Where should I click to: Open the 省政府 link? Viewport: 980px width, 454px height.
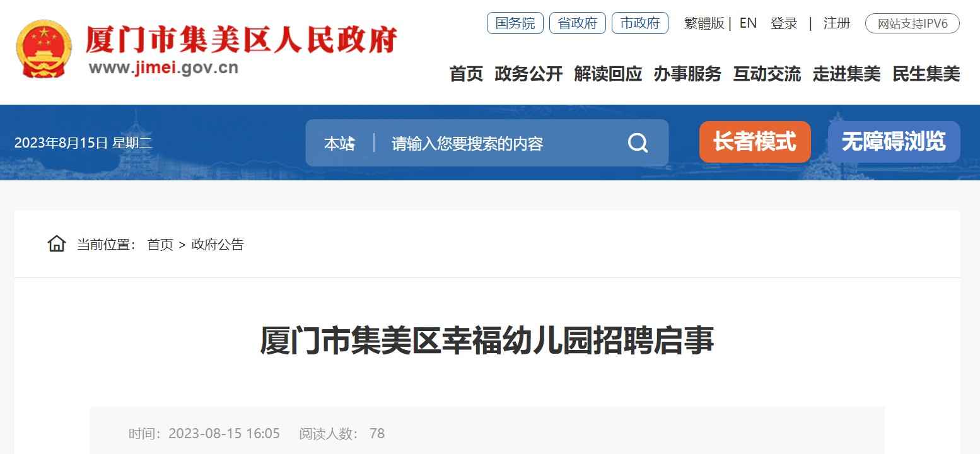click(x=578, y=23)
